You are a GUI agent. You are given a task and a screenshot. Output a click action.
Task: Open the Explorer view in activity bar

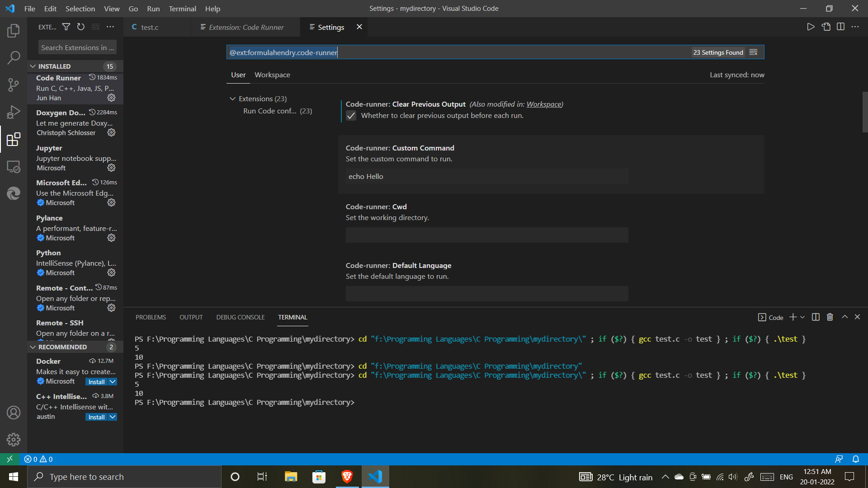pyautogui.click(x=14, y=31)
